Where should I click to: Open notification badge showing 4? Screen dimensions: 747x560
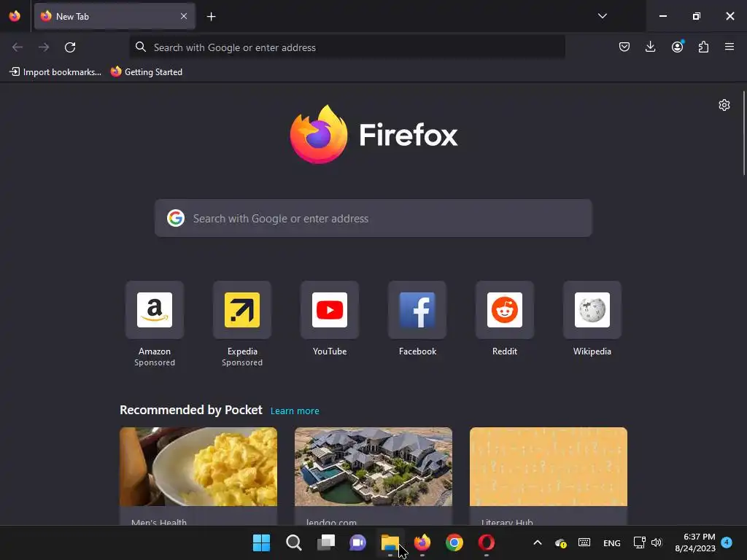[727, 542]
